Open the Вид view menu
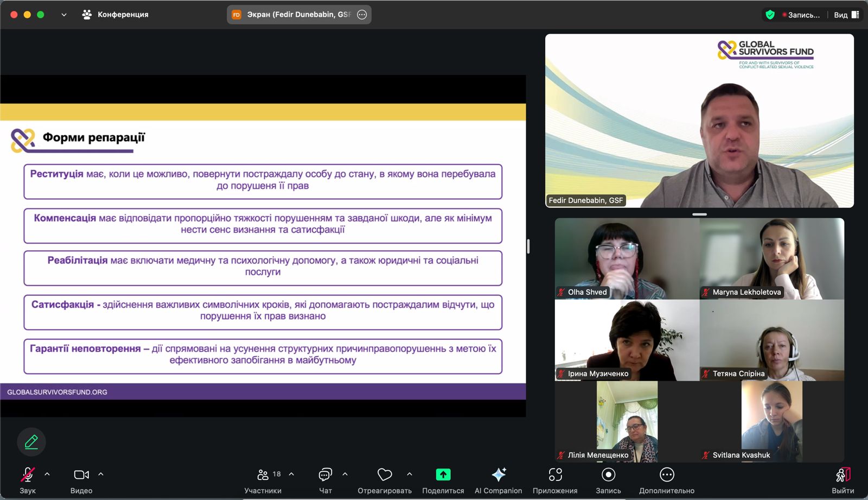This screenshot has width=868, height=500. coord(846,15)
